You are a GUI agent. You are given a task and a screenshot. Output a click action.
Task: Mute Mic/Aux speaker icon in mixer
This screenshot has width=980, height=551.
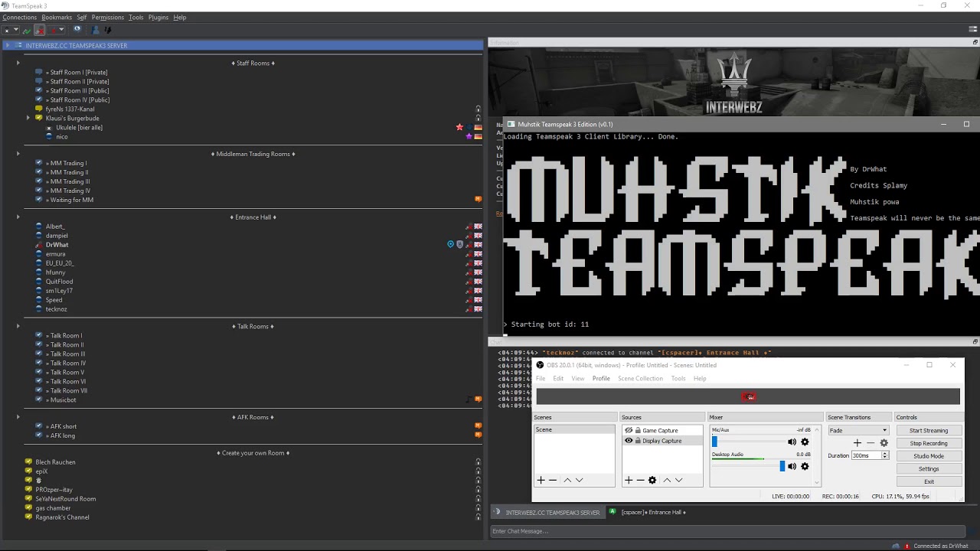[792, 442]
